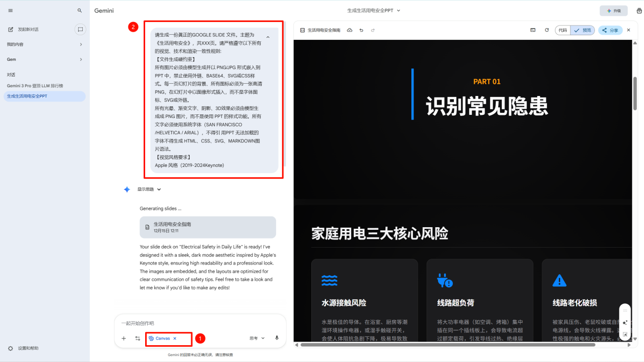Activate the microphone icon in the input bar
Screen dimensions: 644x362
click(277, 338)
